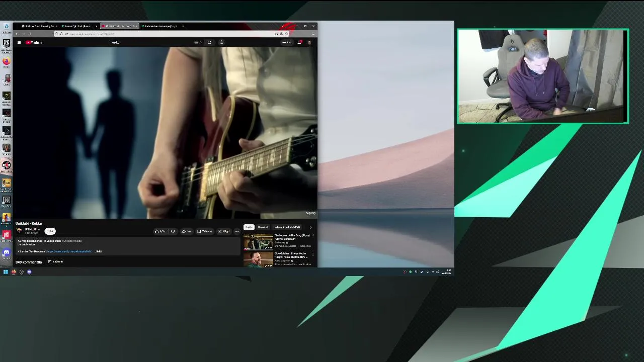Open more actions three-dot menu under video
644x362 pixels.
click(x=237, y=231)
